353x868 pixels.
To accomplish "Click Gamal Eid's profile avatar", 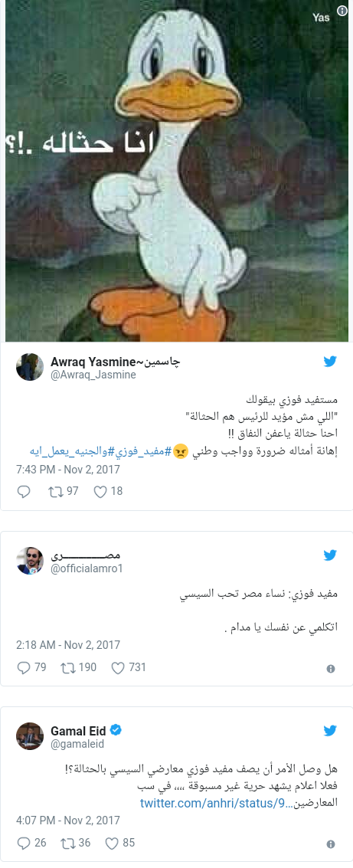I will tap(30, 736).
